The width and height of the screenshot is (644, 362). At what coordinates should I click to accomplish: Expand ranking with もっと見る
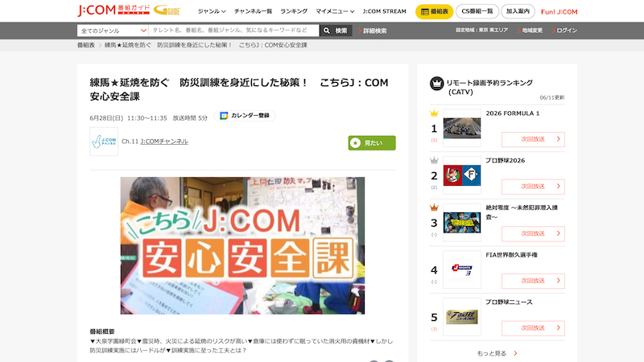click(497, 353)
